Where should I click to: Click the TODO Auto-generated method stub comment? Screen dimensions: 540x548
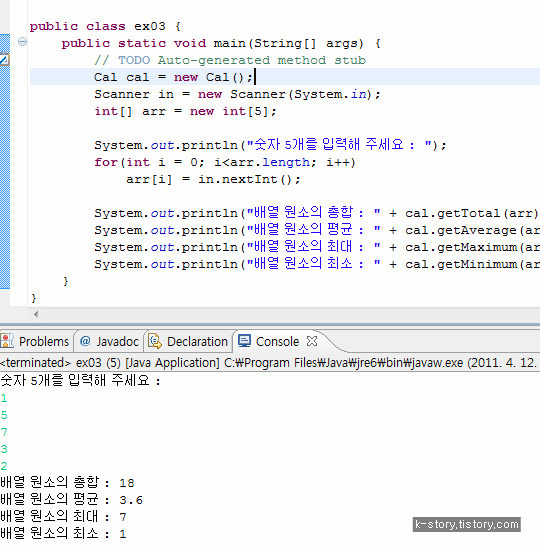(x=230, y=60)
